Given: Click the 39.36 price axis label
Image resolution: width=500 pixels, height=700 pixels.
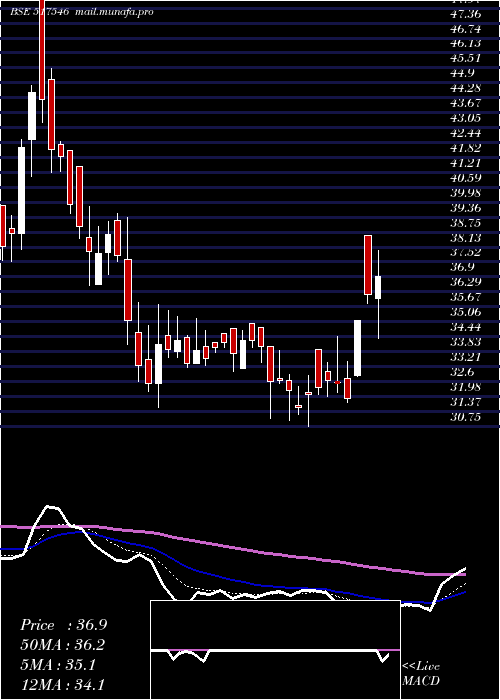Looking at the screenshot, I should pos(466,208).
